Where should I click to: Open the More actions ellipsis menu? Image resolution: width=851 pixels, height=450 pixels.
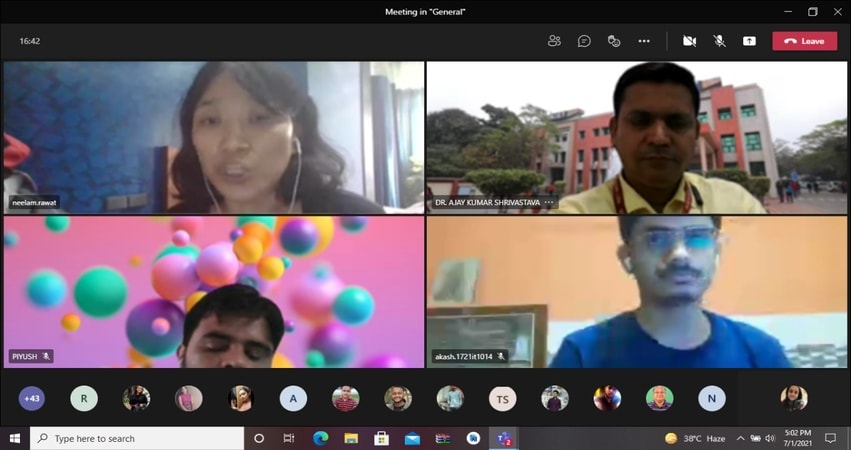coord(644,41)
